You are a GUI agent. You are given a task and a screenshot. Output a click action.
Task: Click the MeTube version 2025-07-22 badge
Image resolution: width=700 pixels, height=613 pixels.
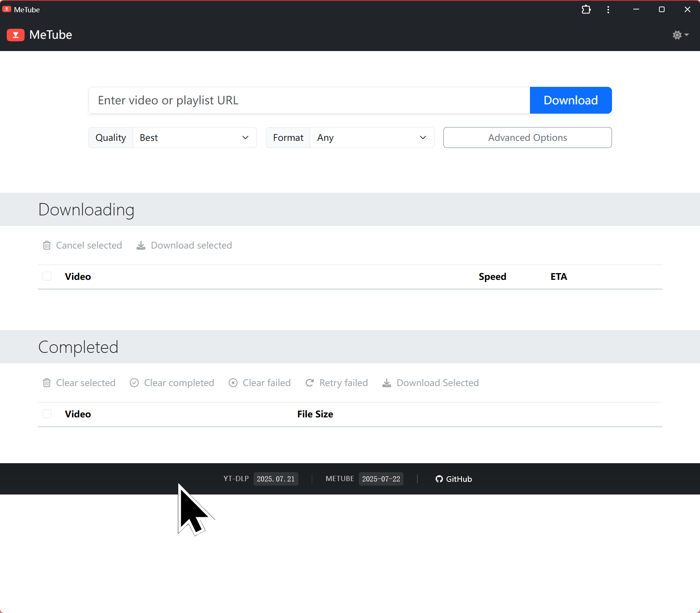(x=381, y=479)
